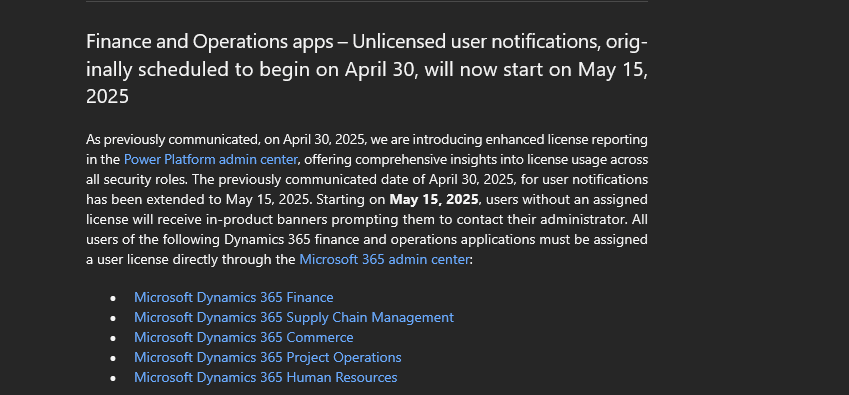Visit the Microsoft Dynamics 365 Commerce link
The height and width of the screenshot is (395, 849).
point(243,337)
